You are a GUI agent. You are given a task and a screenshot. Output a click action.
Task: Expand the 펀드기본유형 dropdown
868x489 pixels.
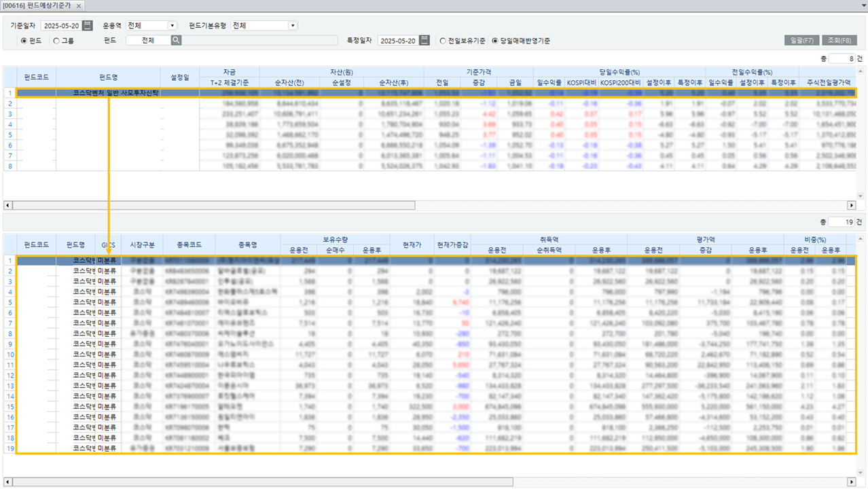[x=293, y=26]
